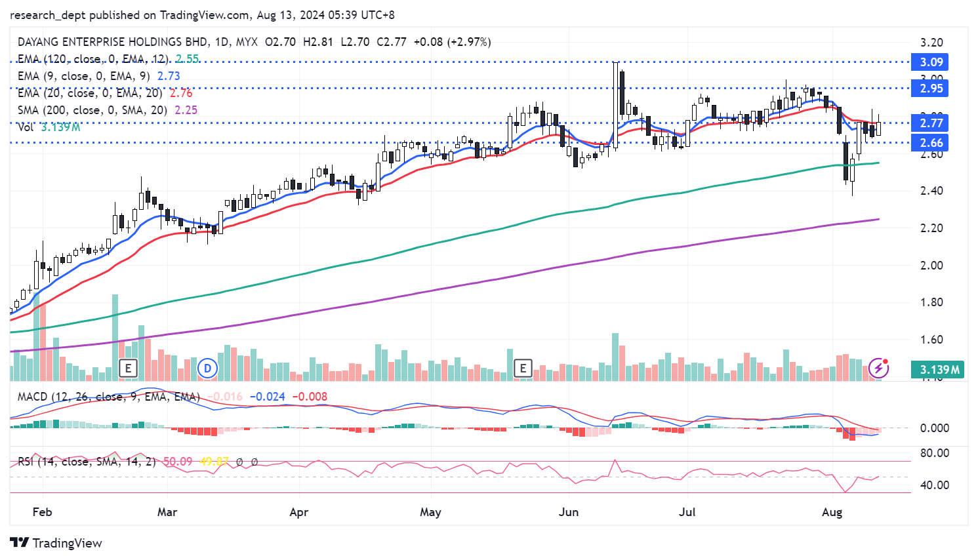Click the Dayang Enterprise Holdings symbol title
The image size is (978, 560).
(113, 42)
